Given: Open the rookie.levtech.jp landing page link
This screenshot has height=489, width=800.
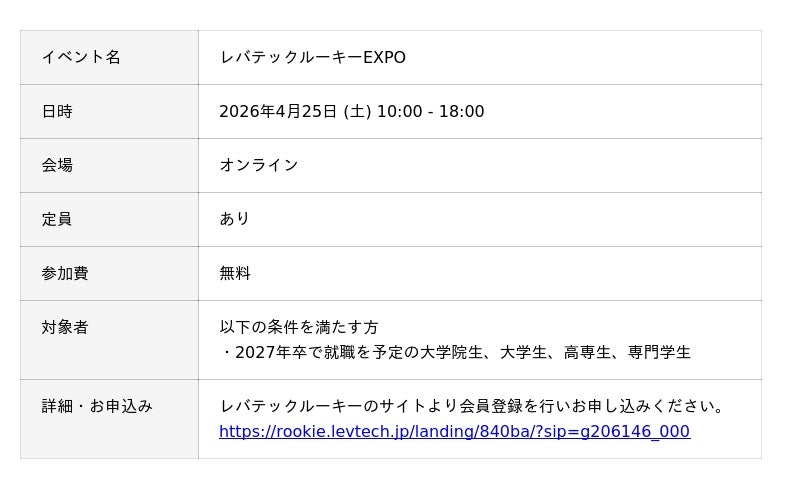Looking at the screenshot, I should 454,432.
